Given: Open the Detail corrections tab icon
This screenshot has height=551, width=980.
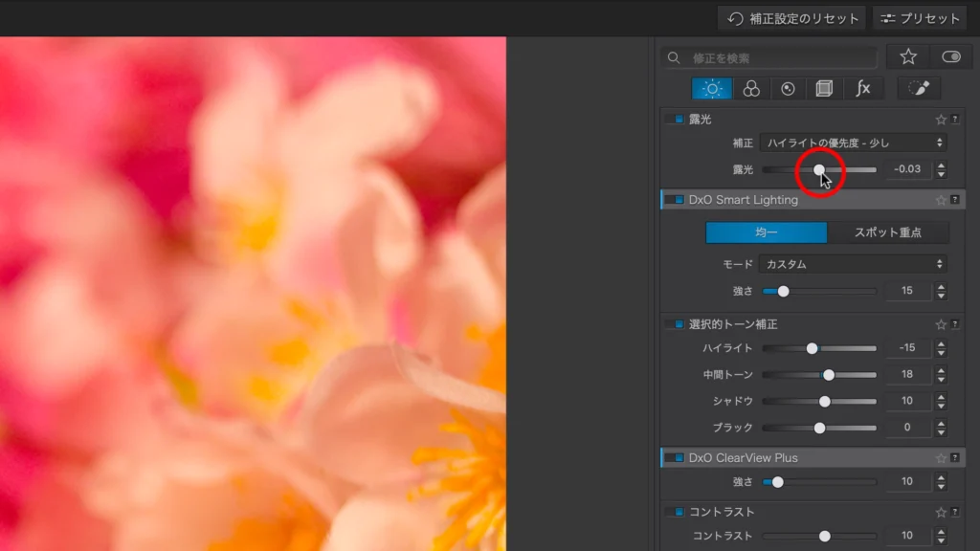Looking at the screenshot, I should [x=788, y=89].
